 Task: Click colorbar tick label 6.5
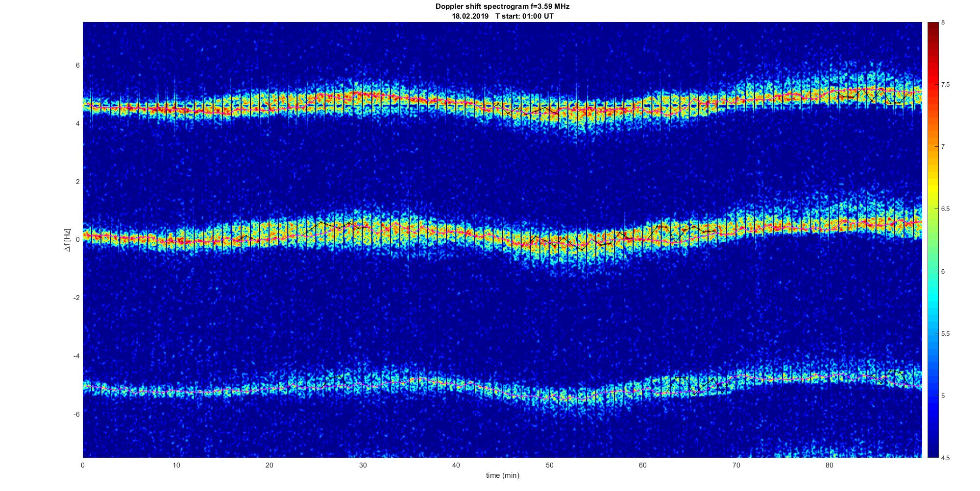[945, 209]
